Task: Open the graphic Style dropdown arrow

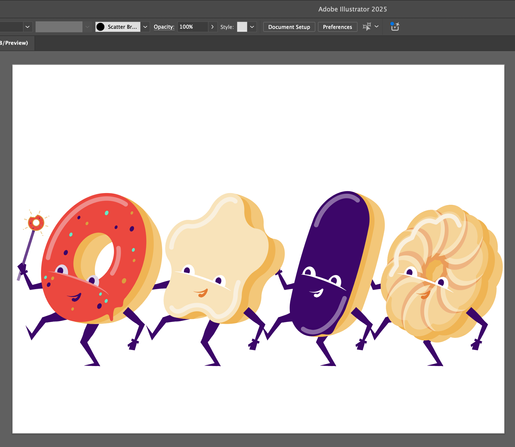Action: click(252, 27)
